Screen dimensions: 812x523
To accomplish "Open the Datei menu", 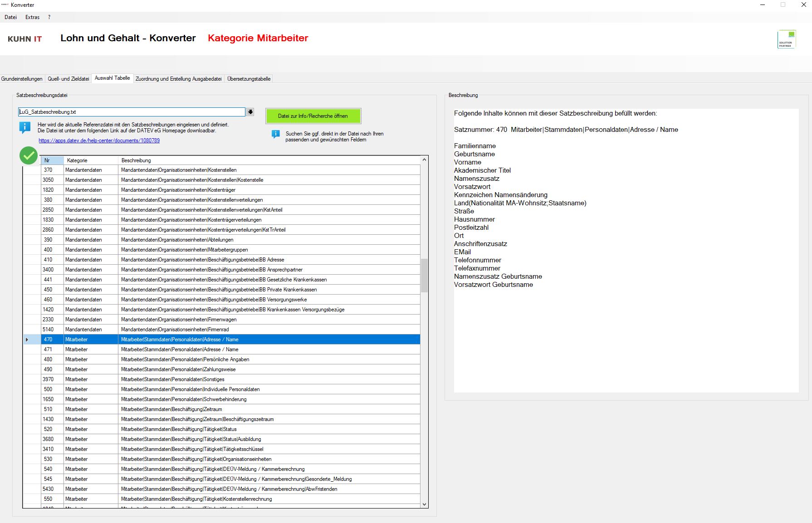I will [x=10, y=17].
